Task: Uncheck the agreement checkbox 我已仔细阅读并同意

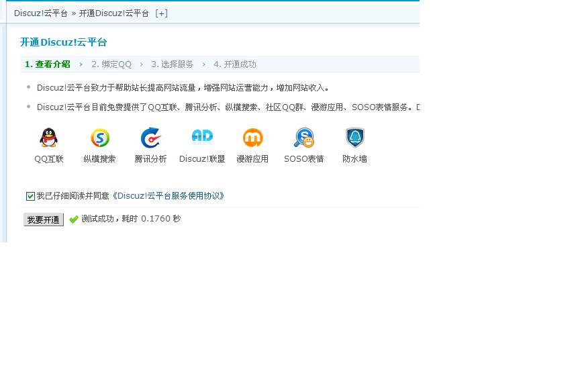Action: [30, 196]
